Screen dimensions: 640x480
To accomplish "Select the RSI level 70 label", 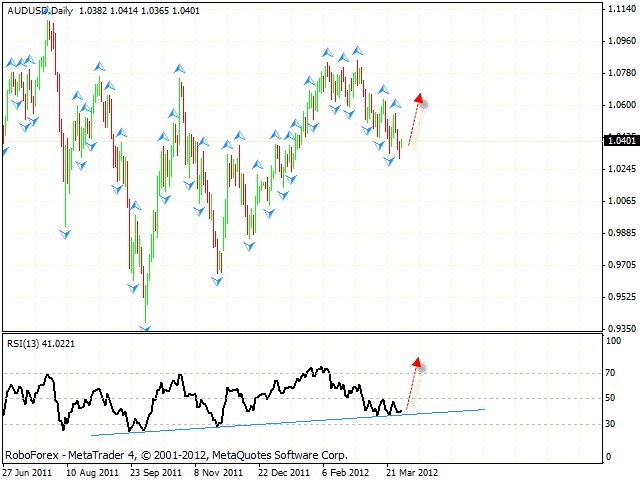I will coord(610,373).
